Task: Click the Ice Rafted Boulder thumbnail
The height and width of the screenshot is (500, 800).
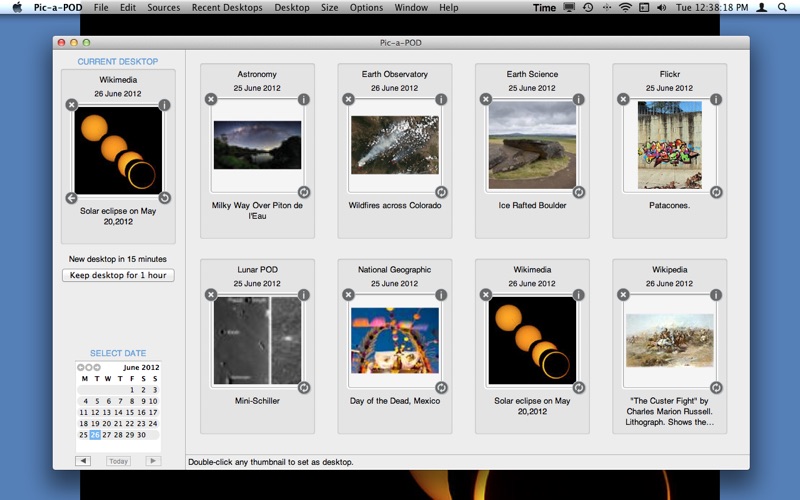Action: [x=532, y=145]
